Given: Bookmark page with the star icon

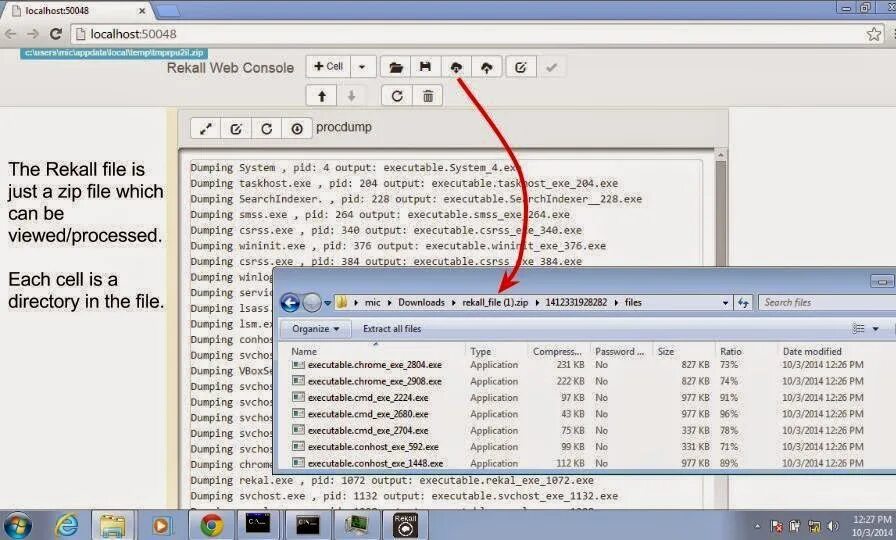Looking at the screenshot, I should pos(874,34).
